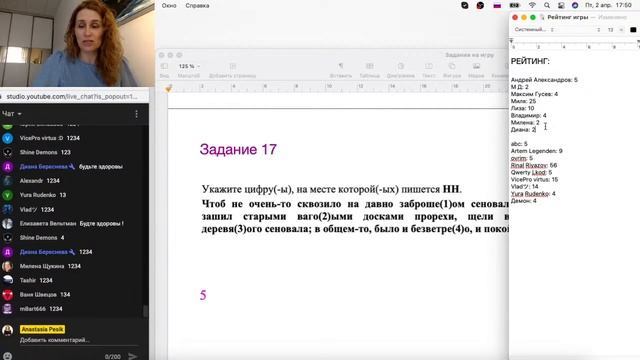
Task: Open Spotlight search magnifier icon
Action: pos(547,5)
